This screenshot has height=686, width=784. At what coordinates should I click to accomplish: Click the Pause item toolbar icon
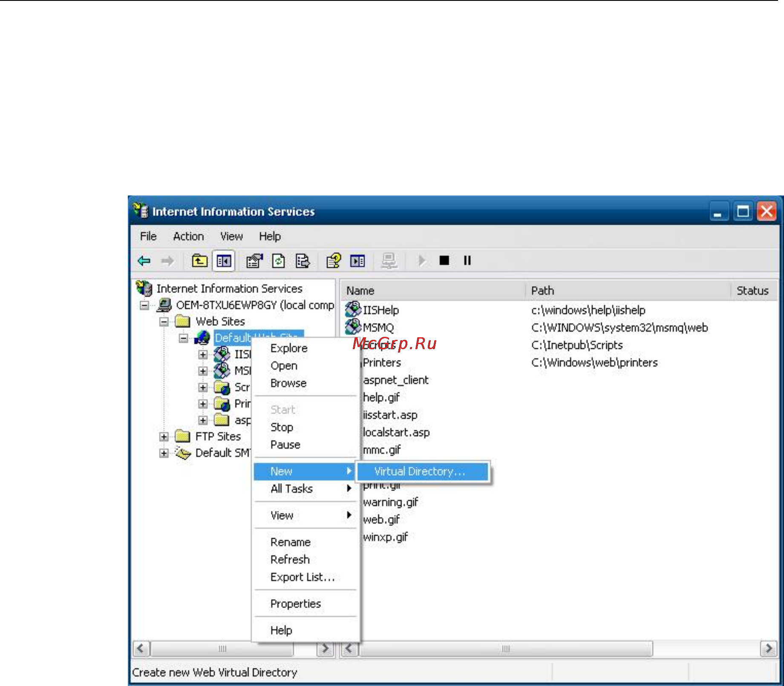467,260
